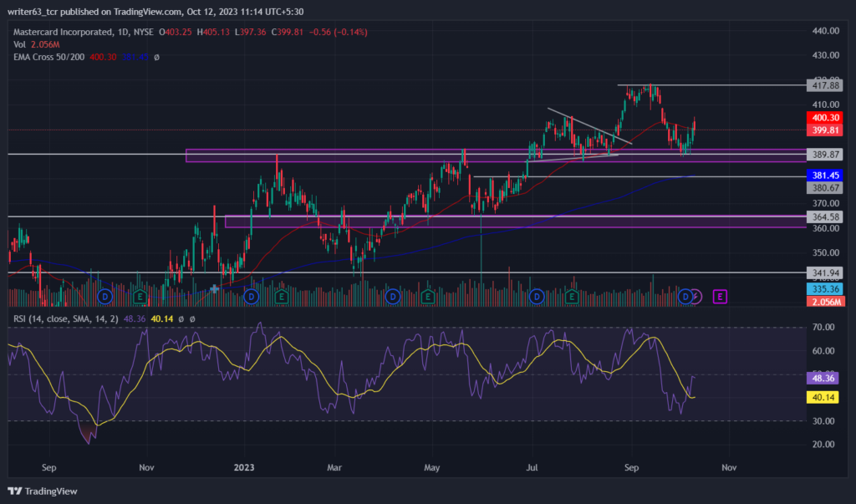The image size is (856, 504).
Task: Select the dividend D marker in October 2023
Action: pos(685,297)
